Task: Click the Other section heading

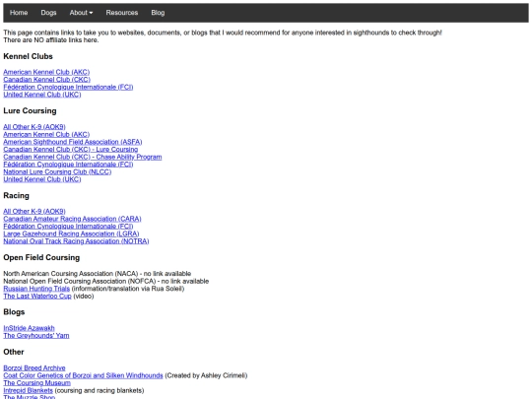Action: tap(14, 352)
